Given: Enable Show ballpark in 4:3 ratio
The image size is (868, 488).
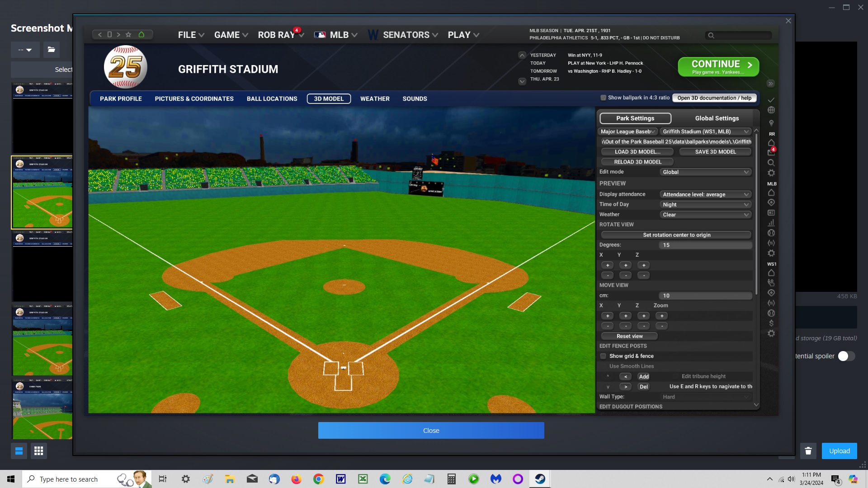Looking at the screenshot, I should 603,98.
